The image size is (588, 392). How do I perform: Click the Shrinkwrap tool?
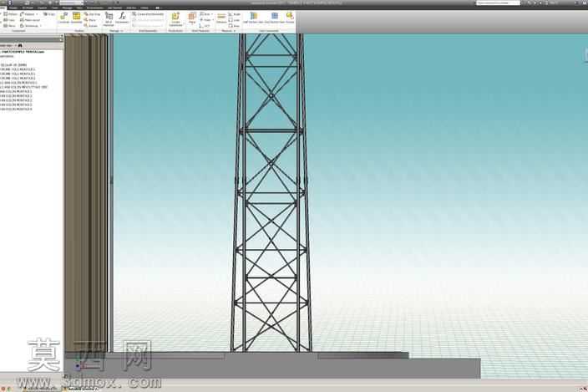click(x=29, y=26)
